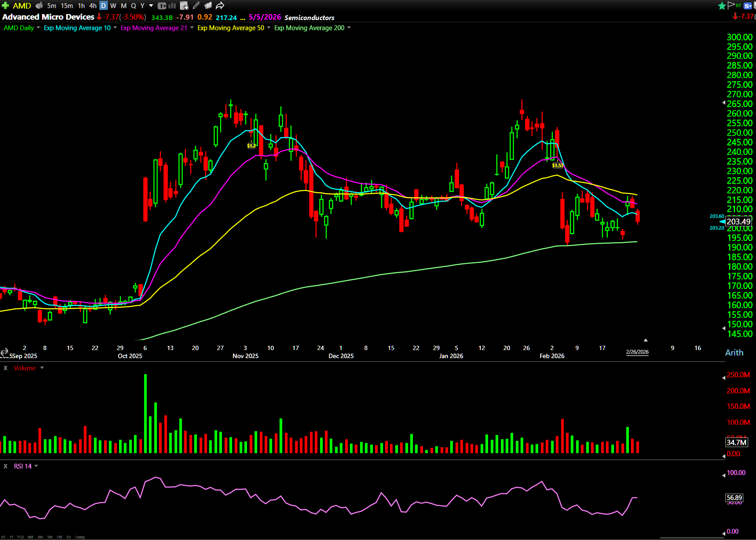
Task: Open the Exp Moving Average 200 dropdown
Action: 349,28
